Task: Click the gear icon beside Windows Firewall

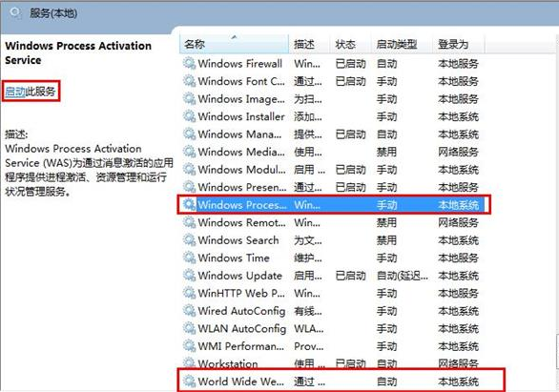Action: tap(189, 64)
